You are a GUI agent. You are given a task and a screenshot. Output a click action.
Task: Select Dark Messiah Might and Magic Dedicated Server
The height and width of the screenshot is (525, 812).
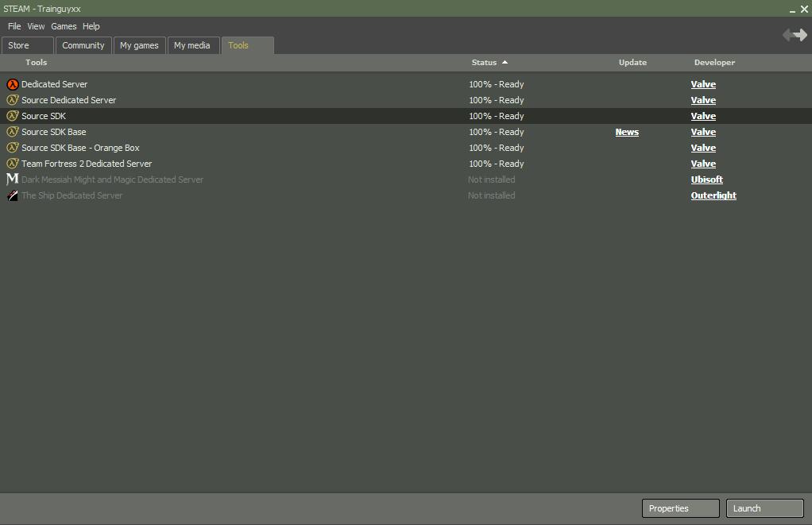[x=112, y=180]
